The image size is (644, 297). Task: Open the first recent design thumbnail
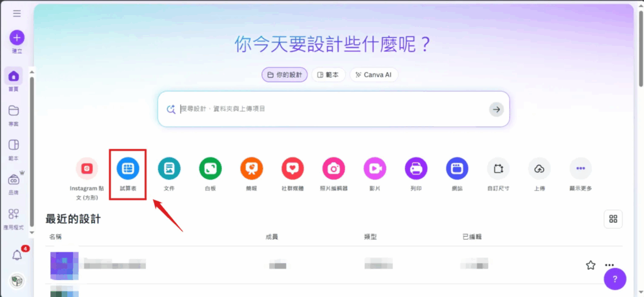64,266
